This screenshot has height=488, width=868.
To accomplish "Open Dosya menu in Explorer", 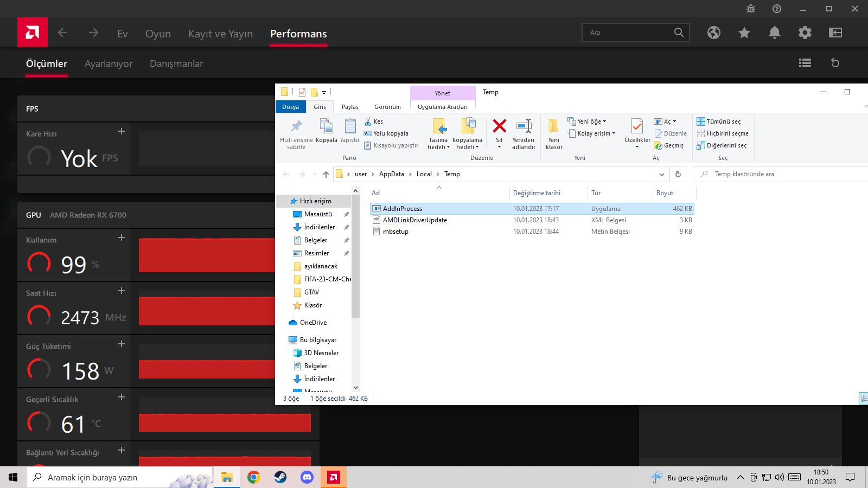I will pyautogui.click(x=291, y=107).
